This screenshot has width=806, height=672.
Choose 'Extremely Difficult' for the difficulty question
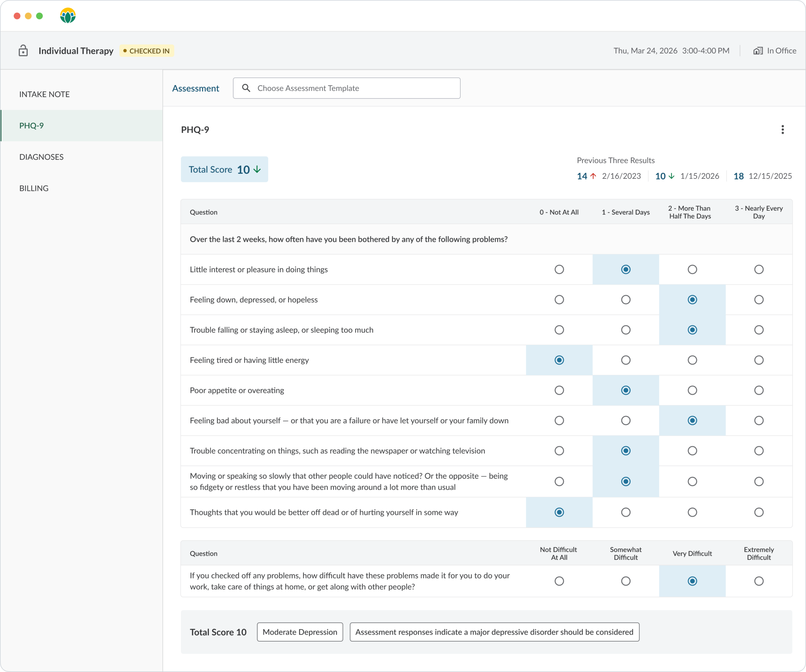[x=758, y=581]
